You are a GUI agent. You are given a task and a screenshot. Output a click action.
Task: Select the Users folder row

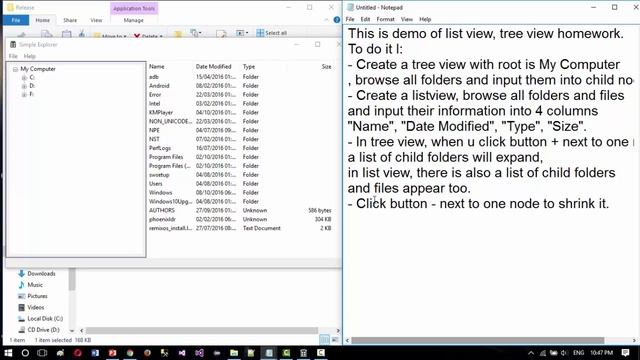[240, 184]
